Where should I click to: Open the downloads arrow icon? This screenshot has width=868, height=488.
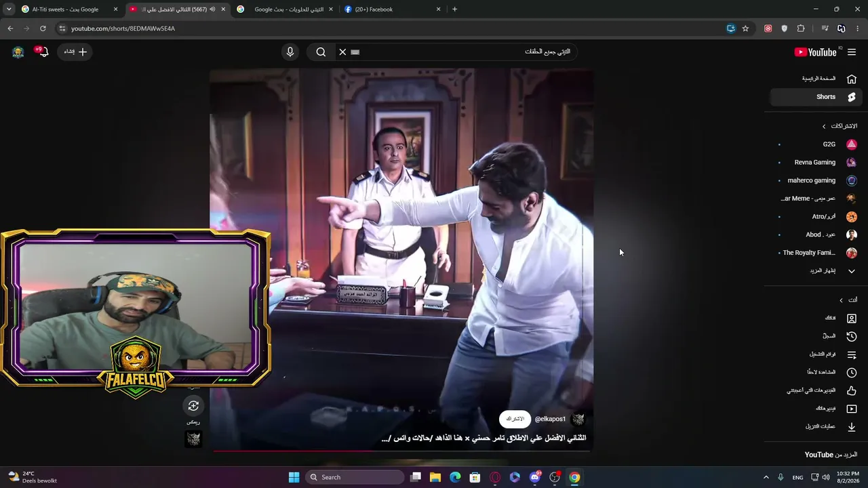(x=852, y=427)
